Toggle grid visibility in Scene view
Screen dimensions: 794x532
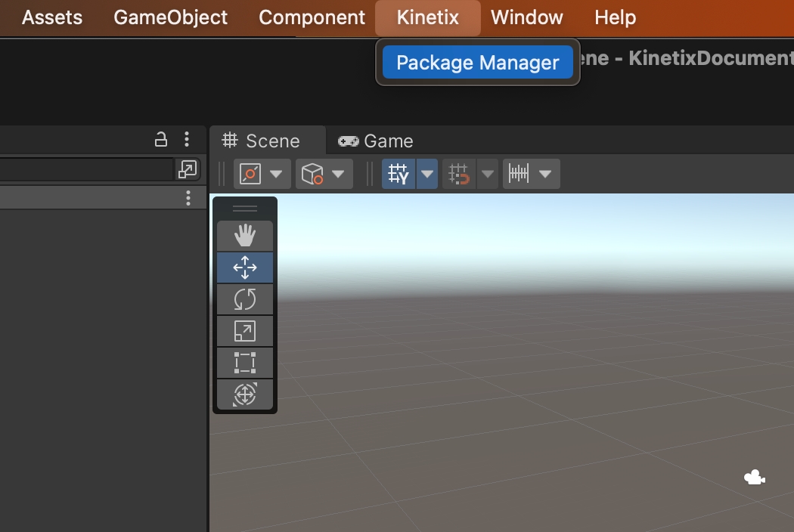(398, 175)
